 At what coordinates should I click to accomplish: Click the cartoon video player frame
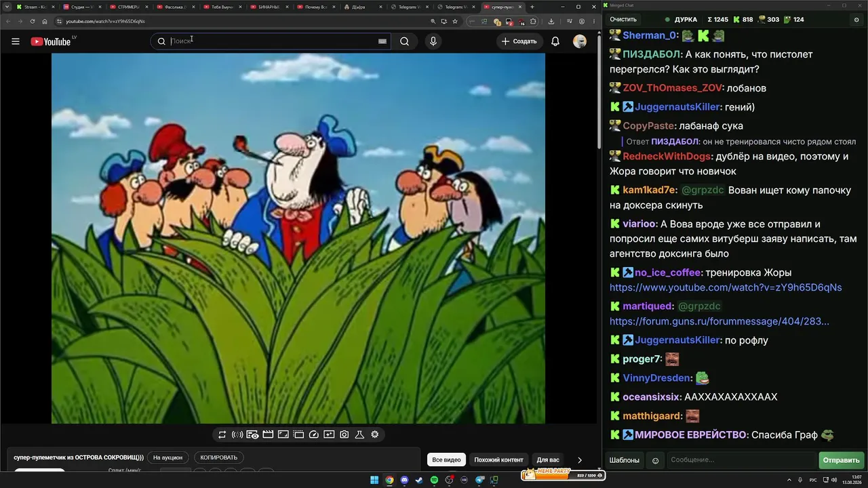click(298, 239)
